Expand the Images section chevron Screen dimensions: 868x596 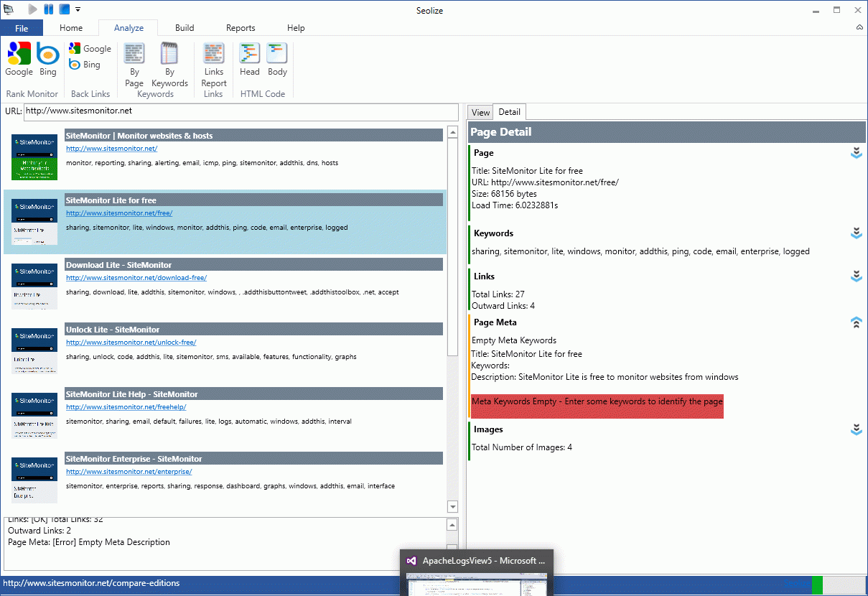[856, 429]
